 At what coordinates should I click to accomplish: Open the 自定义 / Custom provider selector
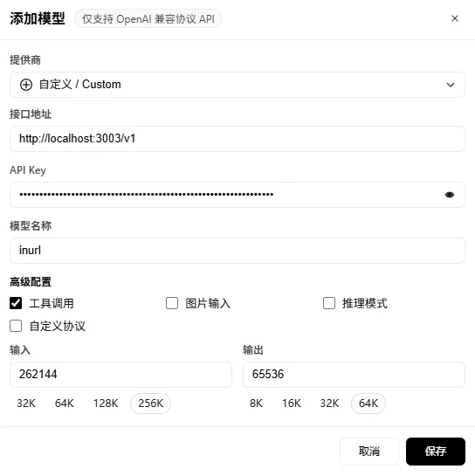[x=237, y=85]
